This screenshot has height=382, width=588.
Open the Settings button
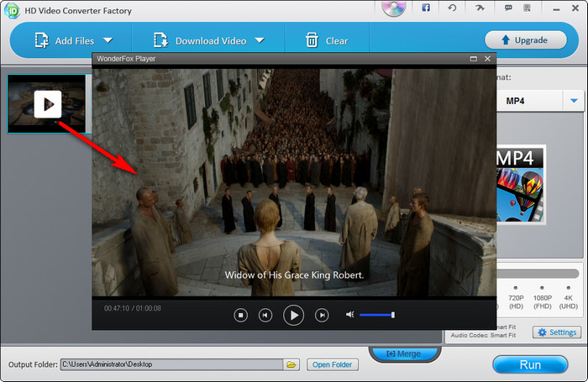(x=557, y=332)
